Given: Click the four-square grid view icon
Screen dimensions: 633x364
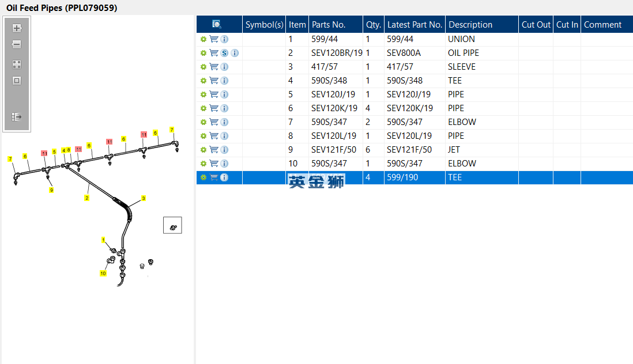Looking at the screenshot, I should (17, 65).
